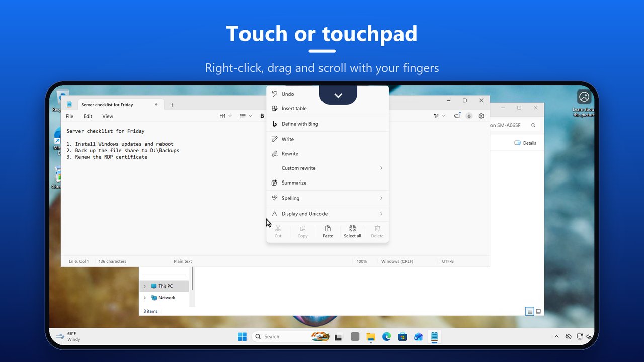Open Notepad settings gear

pos(481,116)
